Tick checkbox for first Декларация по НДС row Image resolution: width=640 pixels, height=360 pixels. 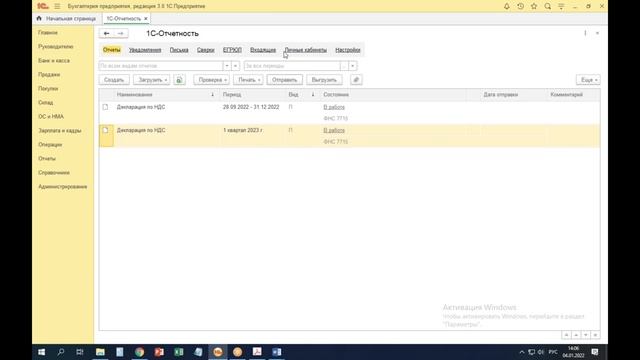(x=105, y=107)
